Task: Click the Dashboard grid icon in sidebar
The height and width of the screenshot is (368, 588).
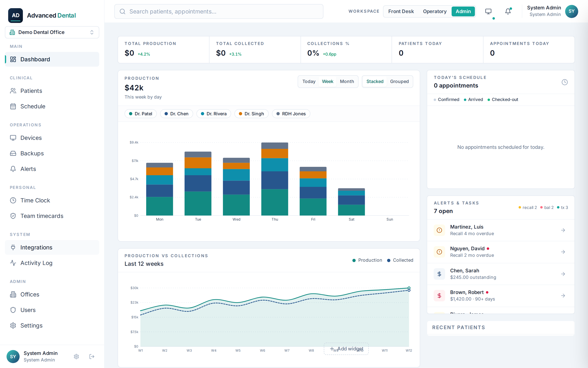Action: [x=13, y=59]
